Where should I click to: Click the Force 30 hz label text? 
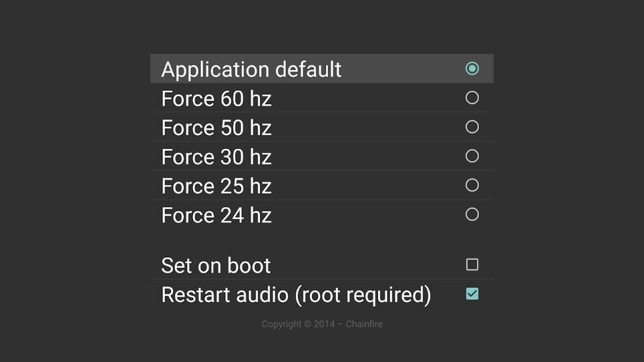[216, 157]
